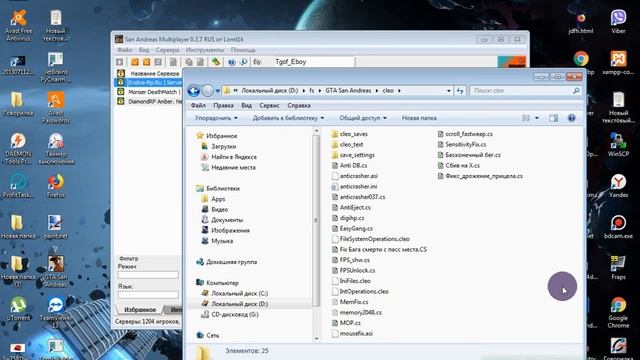Select the Viber desktop shortcut
The image size is (640, 360).
[x=618, y=22]
